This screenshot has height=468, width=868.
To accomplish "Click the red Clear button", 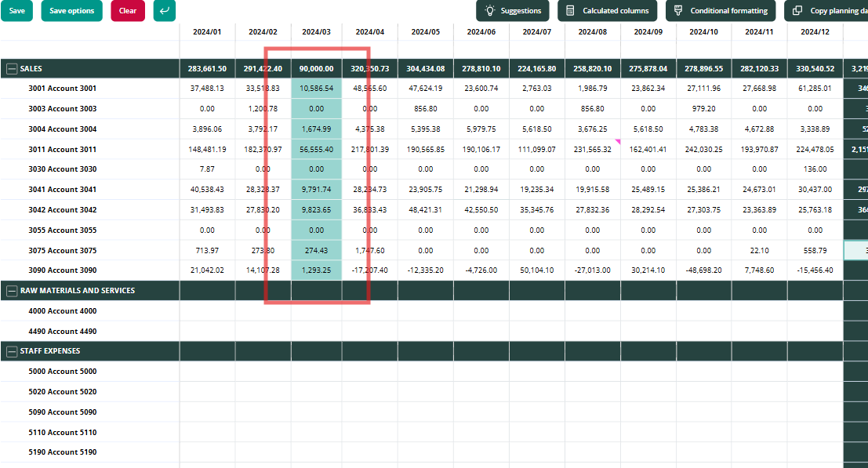I will point(128,10).
